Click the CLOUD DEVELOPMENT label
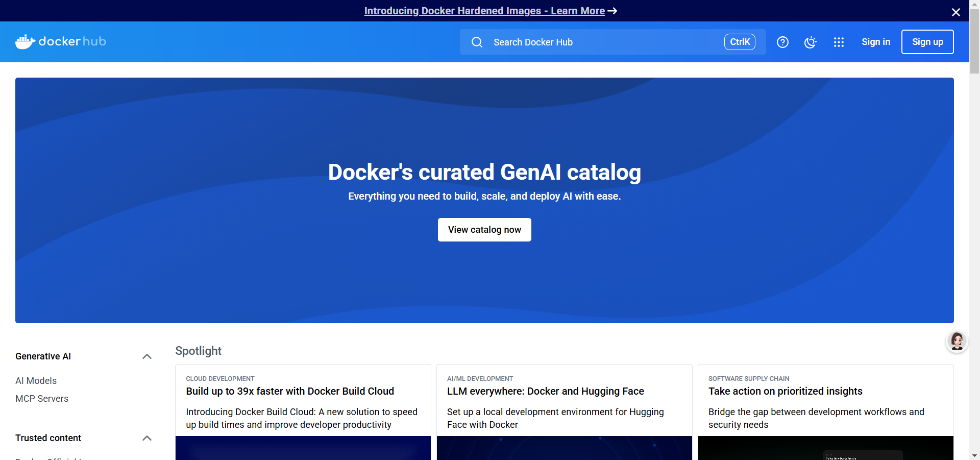Image resolution: width=980 pixels, height=460 pixels. coord(220,379)
